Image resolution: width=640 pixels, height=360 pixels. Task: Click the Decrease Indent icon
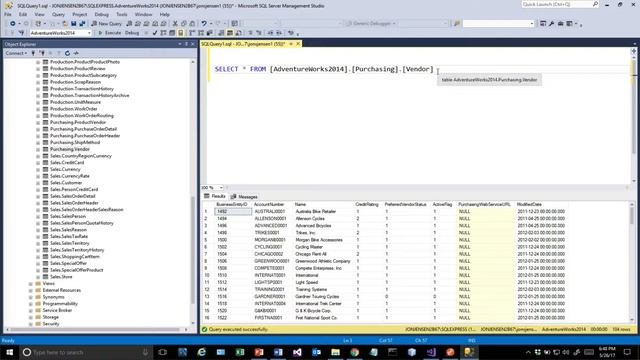click(x=270, y=33)
